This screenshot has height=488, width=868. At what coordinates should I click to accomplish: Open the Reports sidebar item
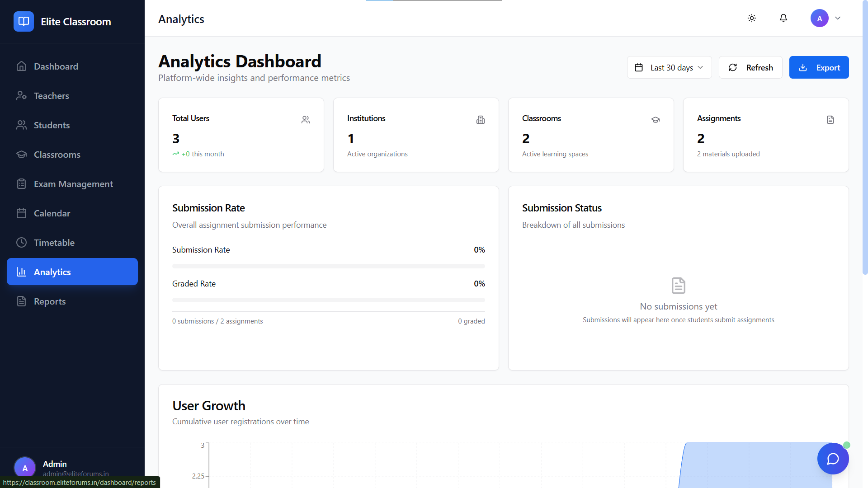pos(50,301)
